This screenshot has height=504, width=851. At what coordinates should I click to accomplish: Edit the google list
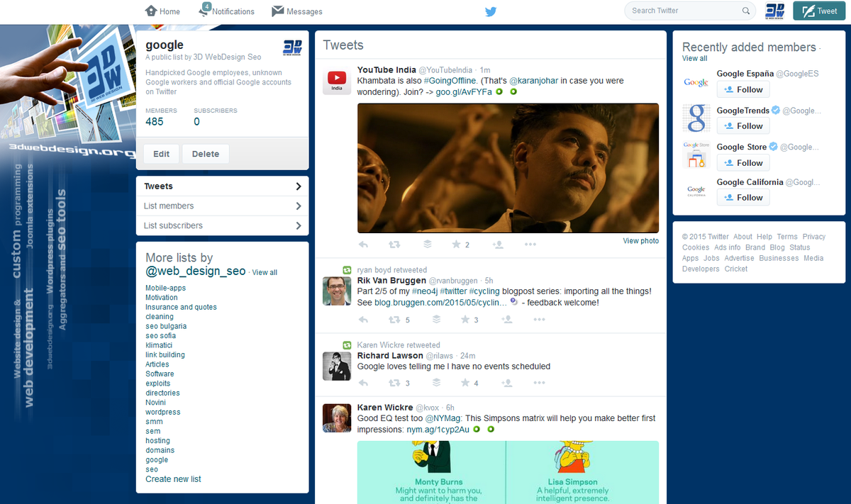[162, 154]
